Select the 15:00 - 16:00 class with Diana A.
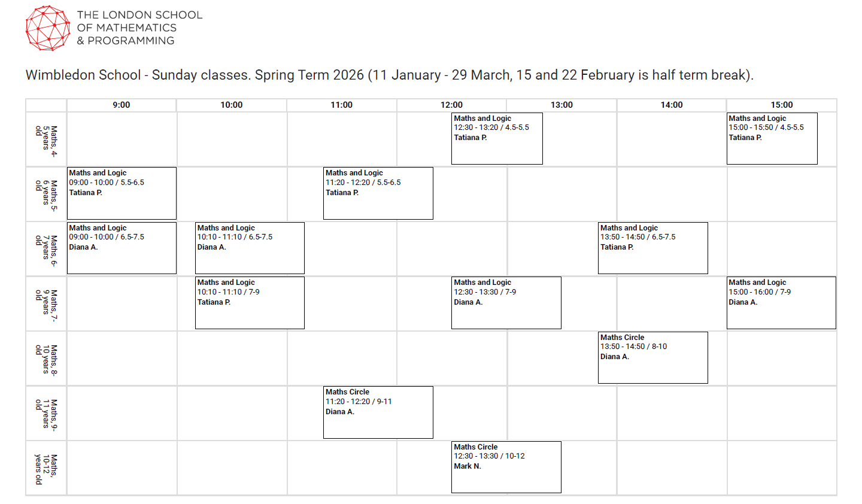The height and width of the screenshot is (504, 862). coord(781,302)
